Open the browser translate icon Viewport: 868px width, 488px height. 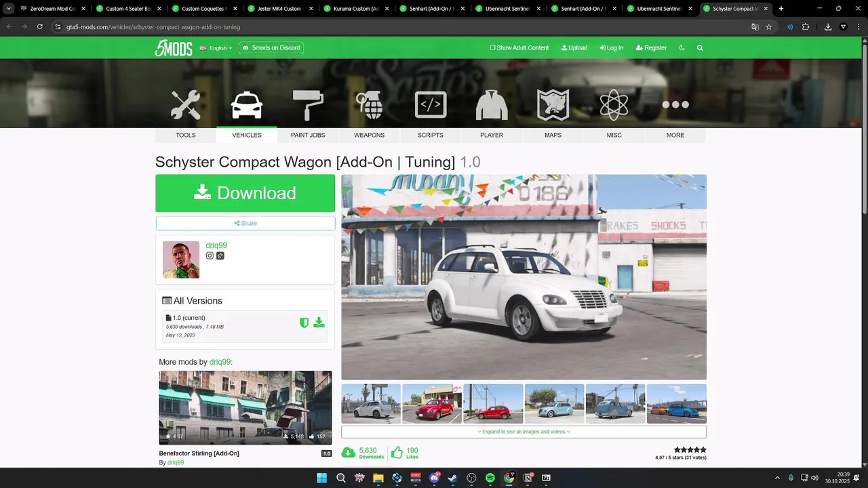755,26
